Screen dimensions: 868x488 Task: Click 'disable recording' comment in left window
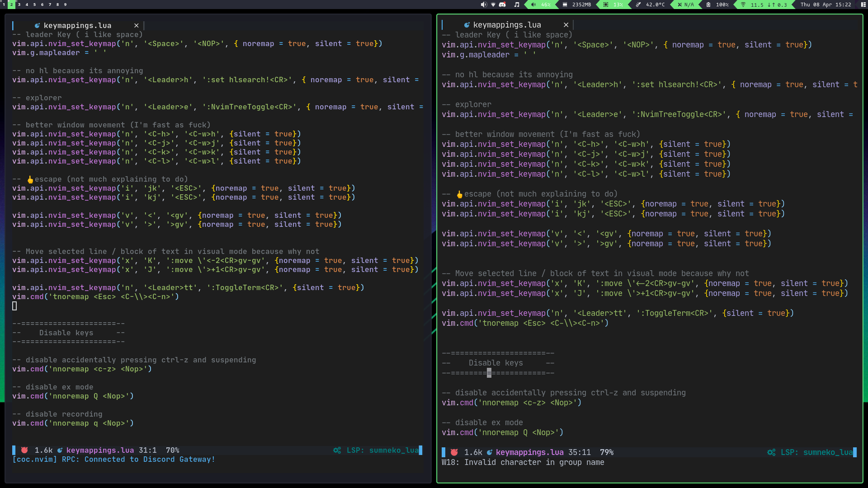(64, 414)
